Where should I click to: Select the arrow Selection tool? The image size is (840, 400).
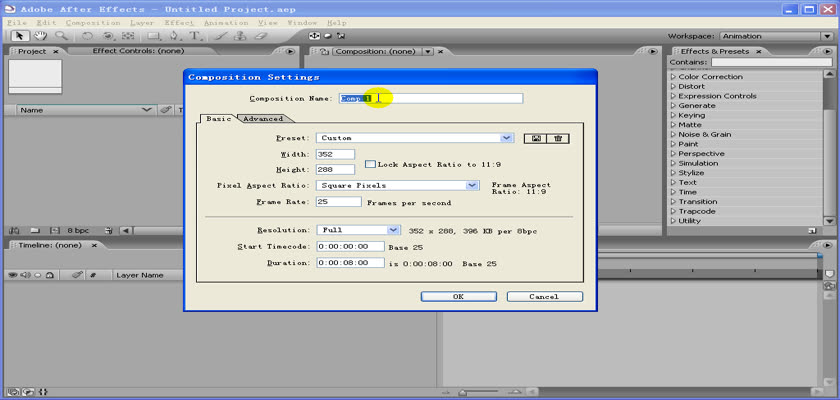(20, 36)
